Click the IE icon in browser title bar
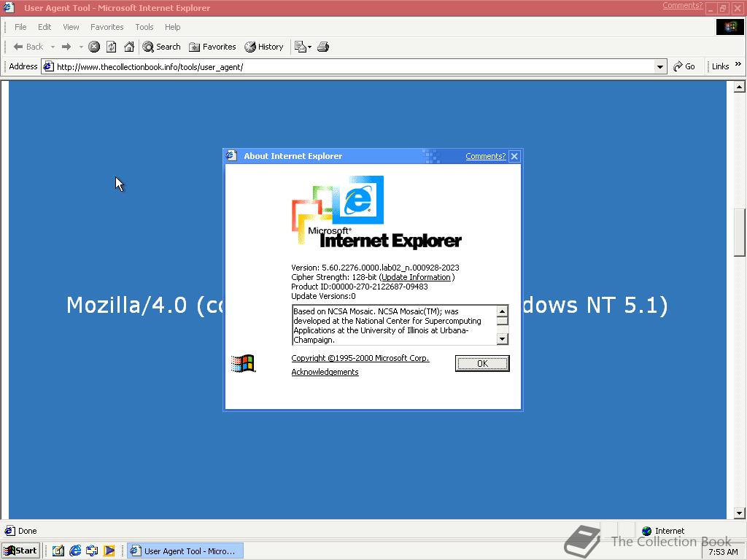 [9, 7]
